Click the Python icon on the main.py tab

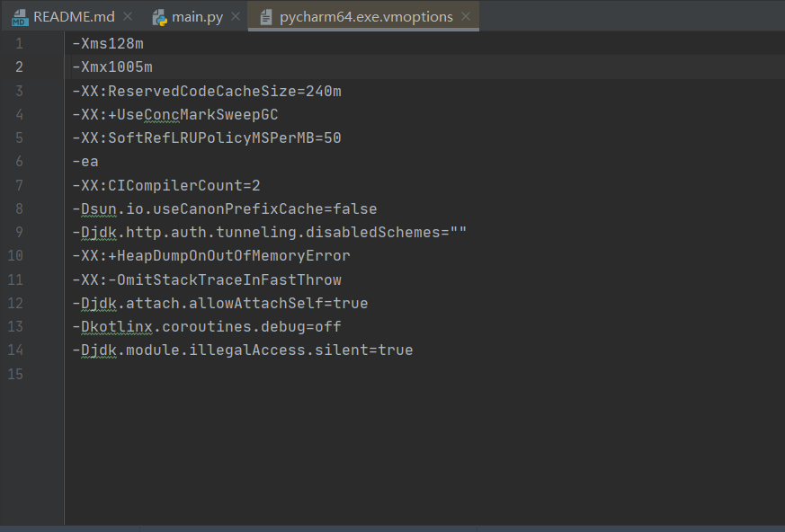point(159,16)
